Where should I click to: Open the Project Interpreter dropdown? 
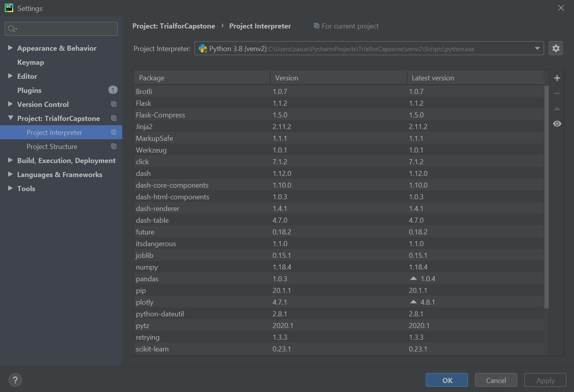[369, 48]
